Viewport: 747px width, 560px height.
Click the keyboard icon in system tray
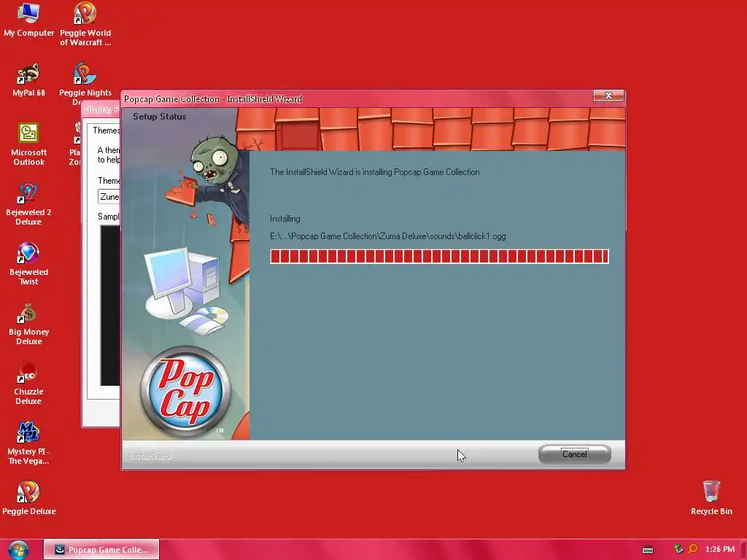click(x=648, y=550)
